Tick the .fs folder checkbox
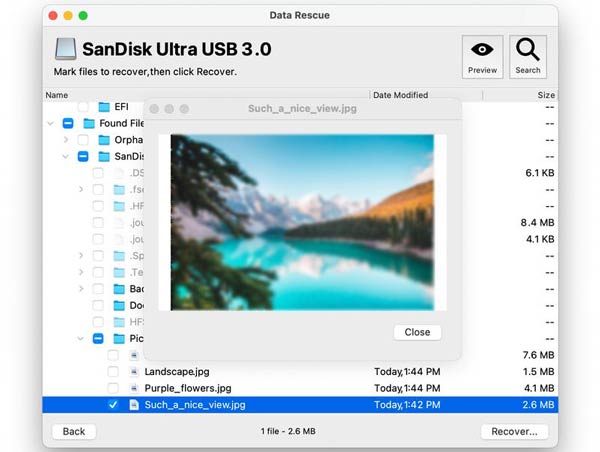Viewport: 600px width, 452px height. 98,189
